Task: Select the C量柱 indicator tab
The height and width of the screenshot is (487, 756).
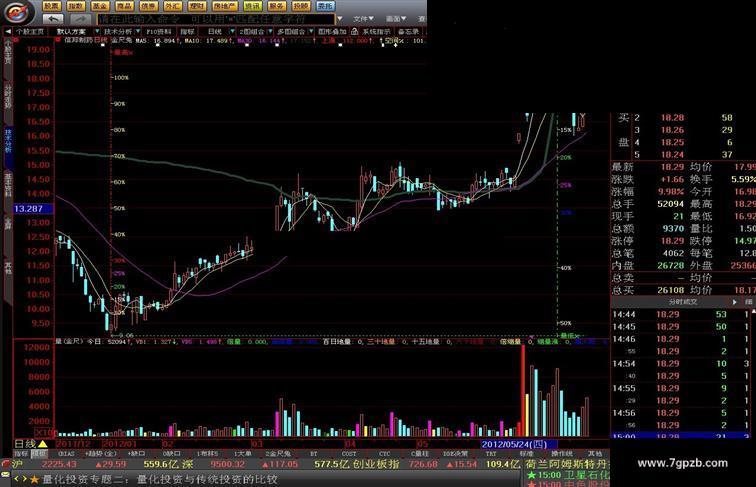Action: point(420,454)
